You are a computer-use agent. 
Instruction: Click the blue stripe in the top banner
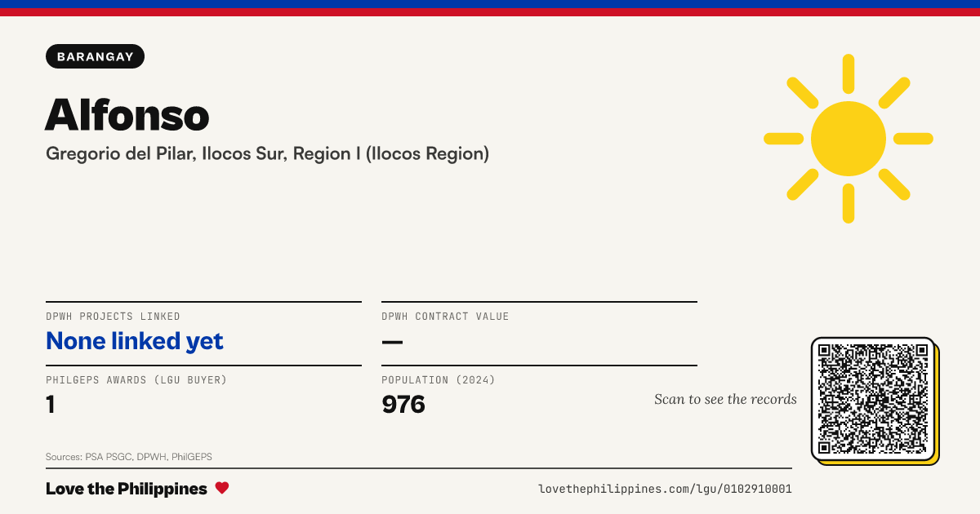point(490,4)
